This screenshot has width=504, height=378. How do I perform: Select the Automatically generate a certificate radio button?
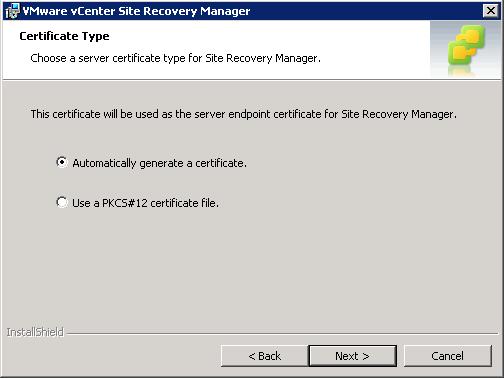coord(62,162)
